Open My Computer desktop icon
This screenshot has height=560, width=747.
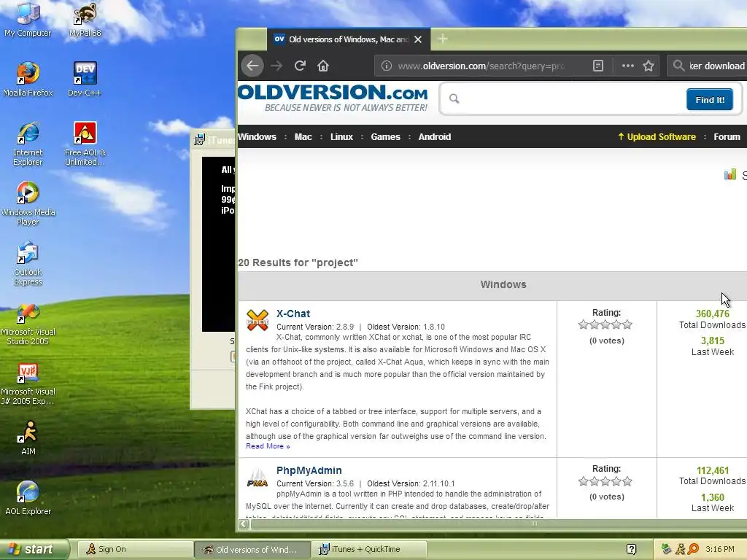click(x=28, y=19)
